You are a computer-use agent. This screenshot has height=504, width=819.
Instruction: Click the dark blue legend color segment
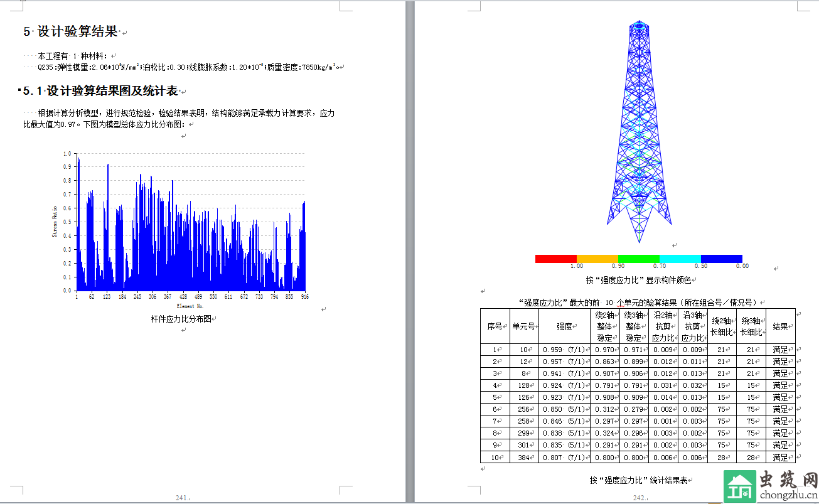(721, 259)
